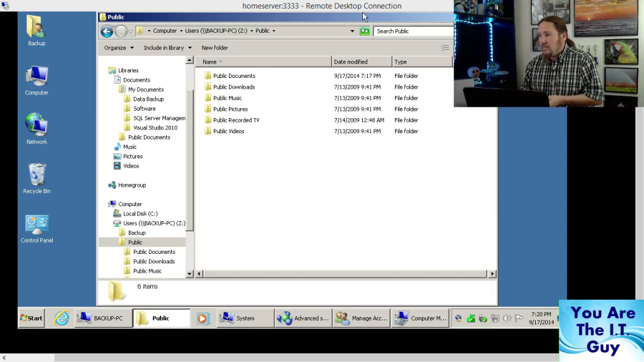
Task: Click the Public Pictures folder icon in file list
Action: 208,109
